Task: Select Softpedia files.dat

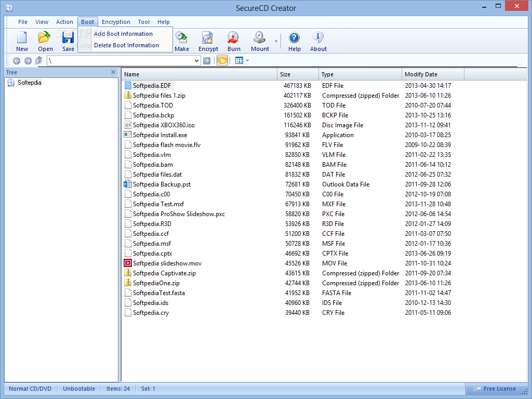Action: 157,174
